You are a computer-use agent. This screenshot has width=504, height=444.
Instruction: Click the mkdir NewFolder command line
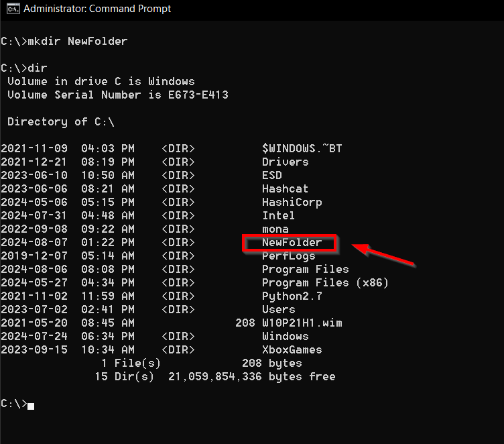coord(64,41)
